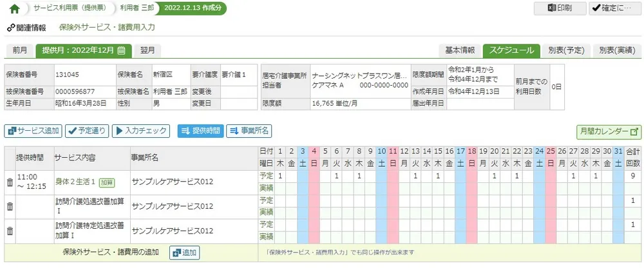Click 合計回数 value 9
The width and height of the screenshot is (644, 268).
point(632,177)
